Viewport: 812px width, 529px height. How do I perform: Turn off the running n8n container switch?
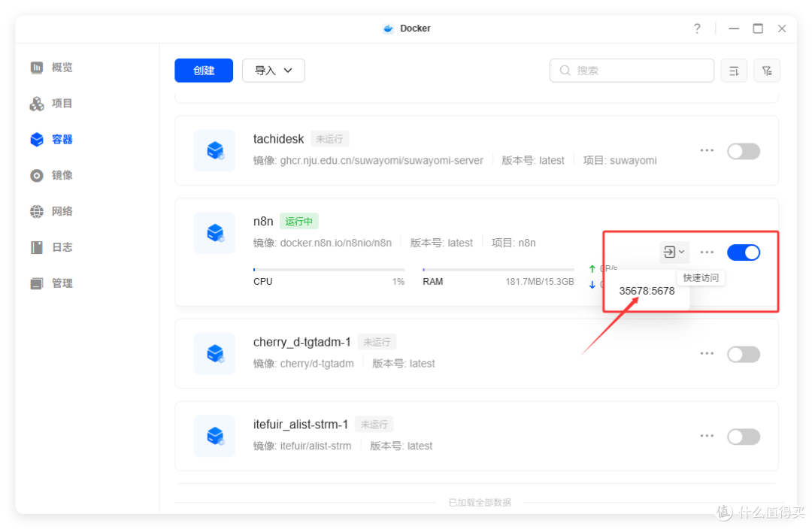point(743,252)
